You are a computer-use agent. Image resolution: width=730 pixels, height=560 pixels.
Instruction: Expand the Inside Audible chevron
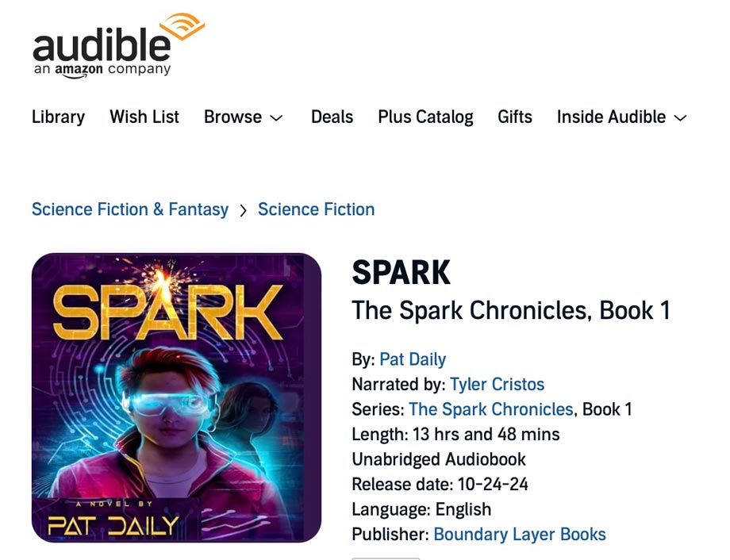click(680, 118)
